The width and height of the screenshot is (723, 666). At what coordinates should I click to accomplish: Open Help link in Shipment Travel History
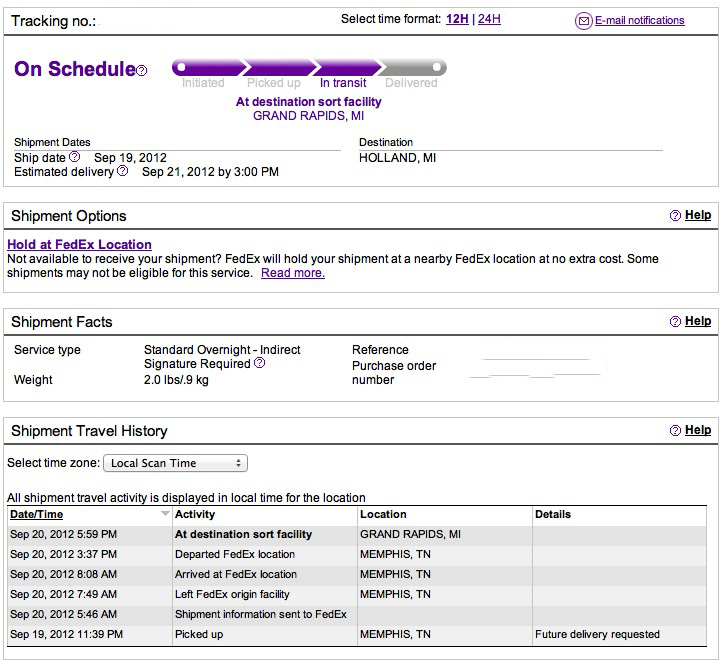click(698, 430)
